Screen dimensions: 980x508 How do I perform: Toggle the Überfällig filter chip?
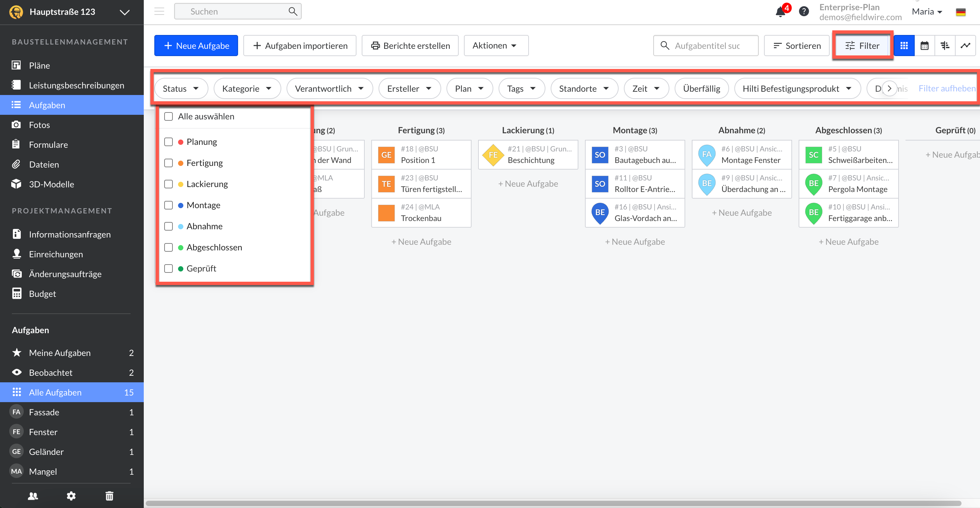(701, 89)
